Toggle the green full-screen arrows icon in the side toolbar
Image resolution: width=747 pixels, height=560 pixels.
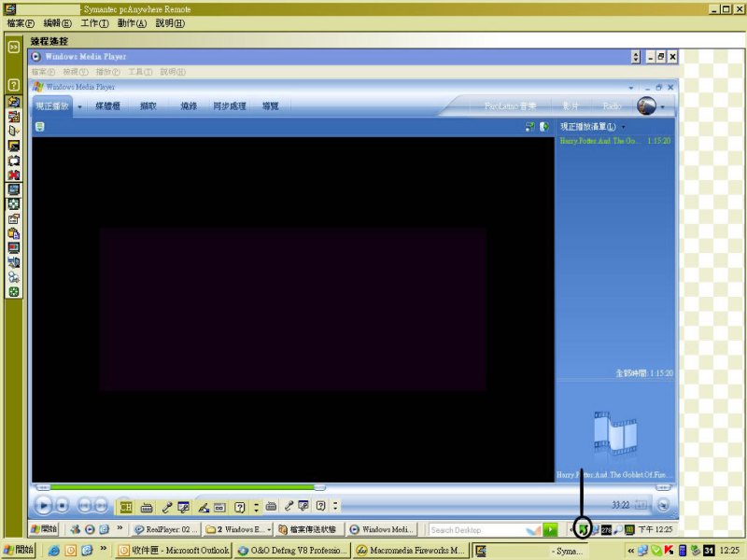coord(14,204)
